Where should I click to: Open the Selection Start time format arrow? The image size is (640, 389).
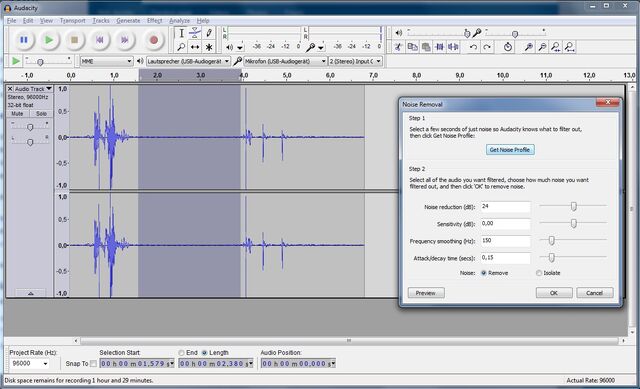(172, 363)
